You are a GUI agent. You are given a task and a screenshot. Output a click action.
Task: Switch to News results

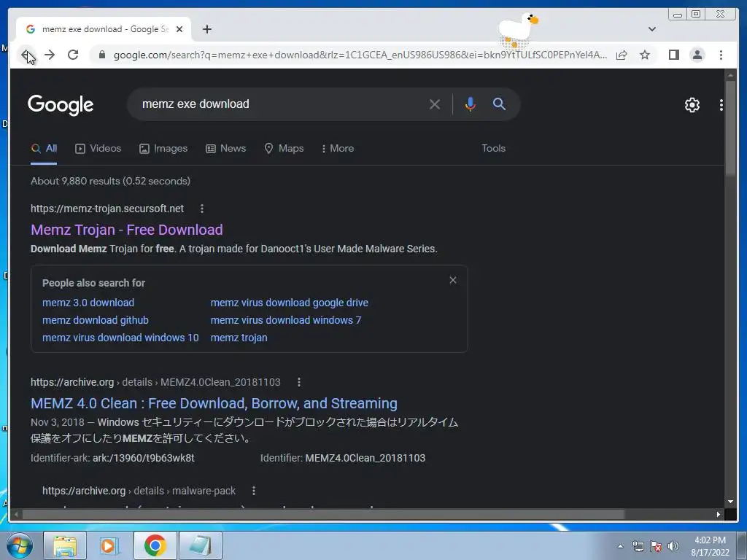226,149
